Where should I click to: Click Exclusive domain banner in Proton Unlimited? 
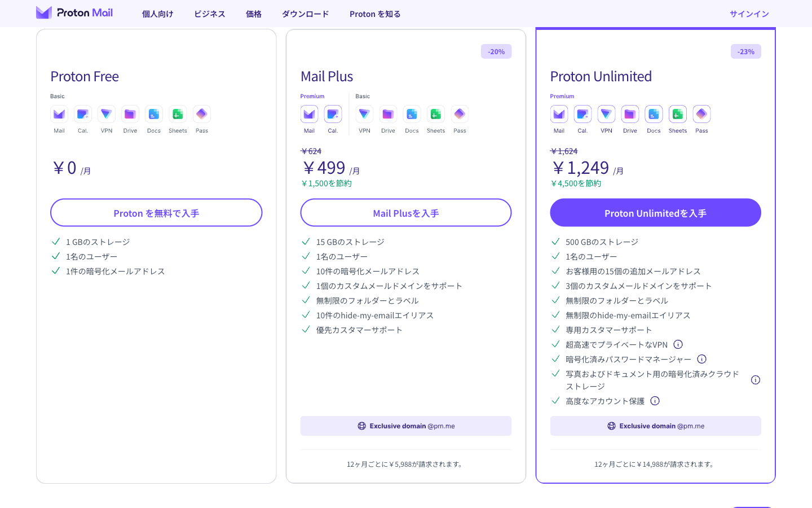(x=656, y=426)
